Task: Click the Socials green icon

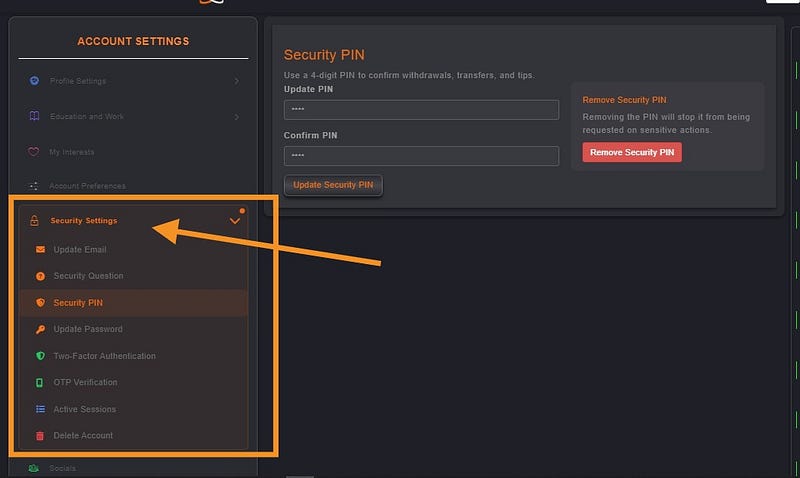Action: point(34,468)
